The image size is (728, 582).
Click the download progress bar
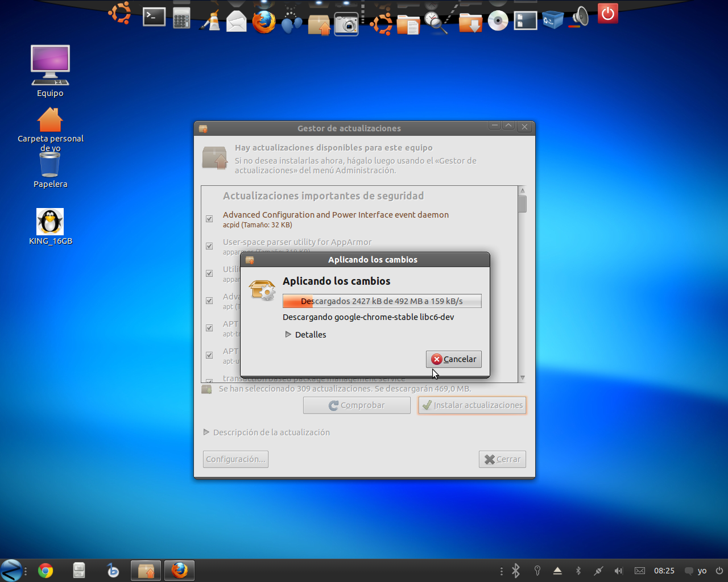click(382, 301)
